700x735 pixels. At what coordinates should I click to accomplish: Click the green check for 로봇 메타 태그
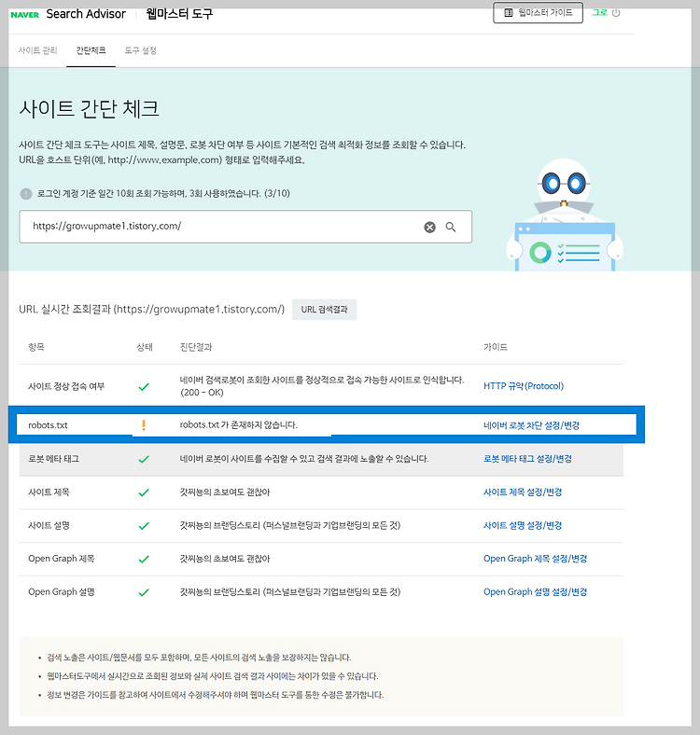pos(144,459)
